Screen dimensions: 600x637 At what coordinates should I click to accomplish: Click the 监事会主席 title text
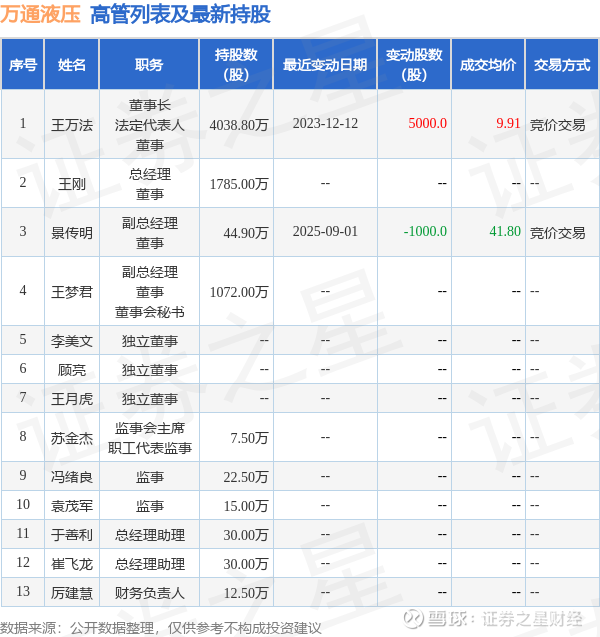149,428
